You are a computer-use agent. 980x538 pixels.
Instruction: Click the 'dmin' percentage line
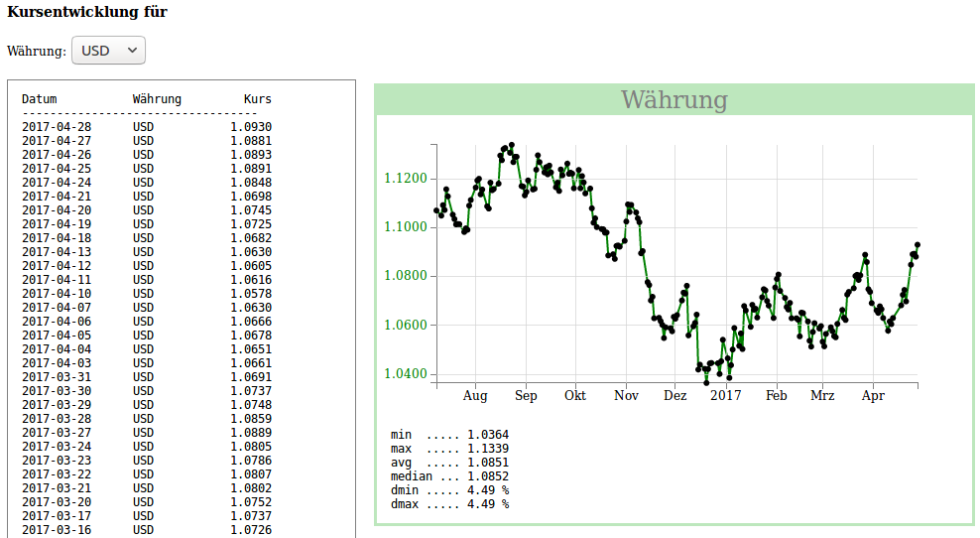[x=449, y=490]
